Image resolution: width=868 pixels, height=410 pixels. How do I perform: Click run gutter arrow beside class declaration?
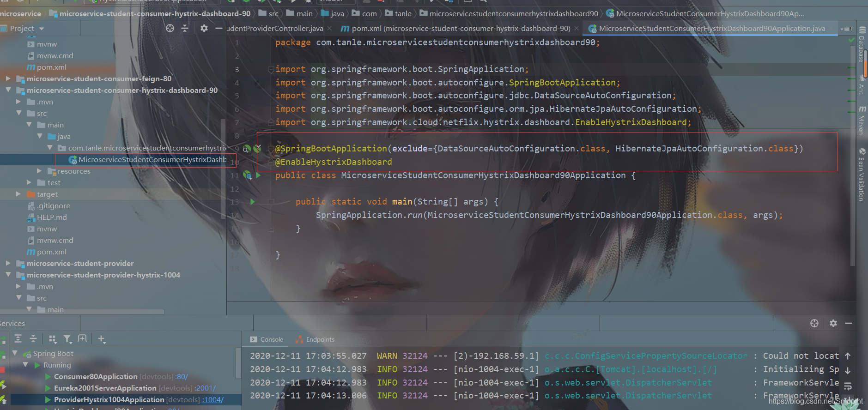[x=258, y=175]
